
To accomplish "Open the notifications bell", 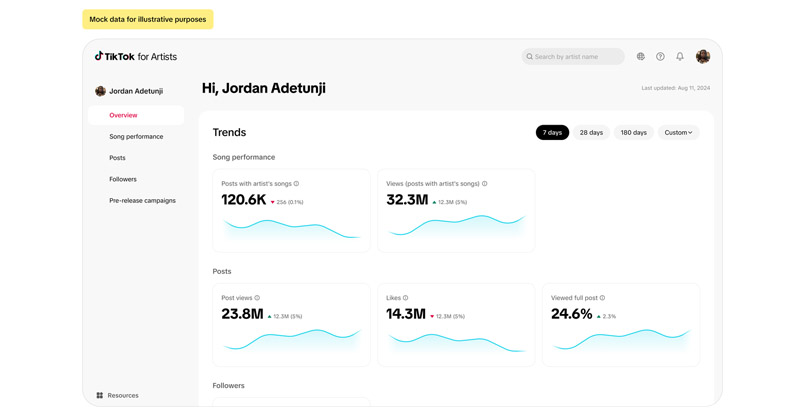I will pos(680,57).
